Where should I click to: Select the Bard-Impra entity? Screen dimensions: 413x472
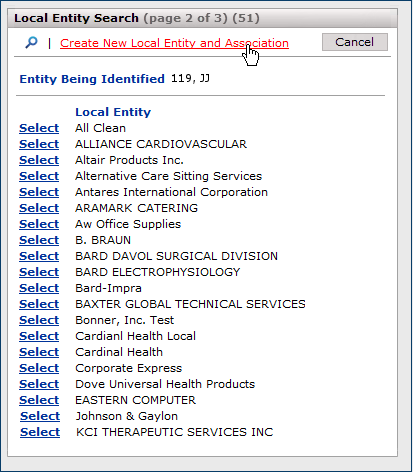(39, 288)
